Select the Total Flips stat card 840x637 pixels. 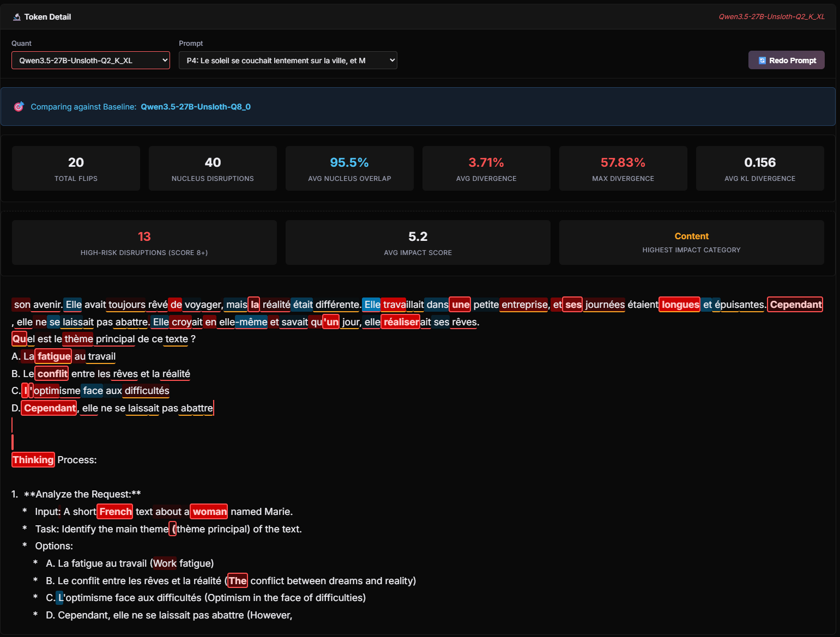(x=76, y=168)
